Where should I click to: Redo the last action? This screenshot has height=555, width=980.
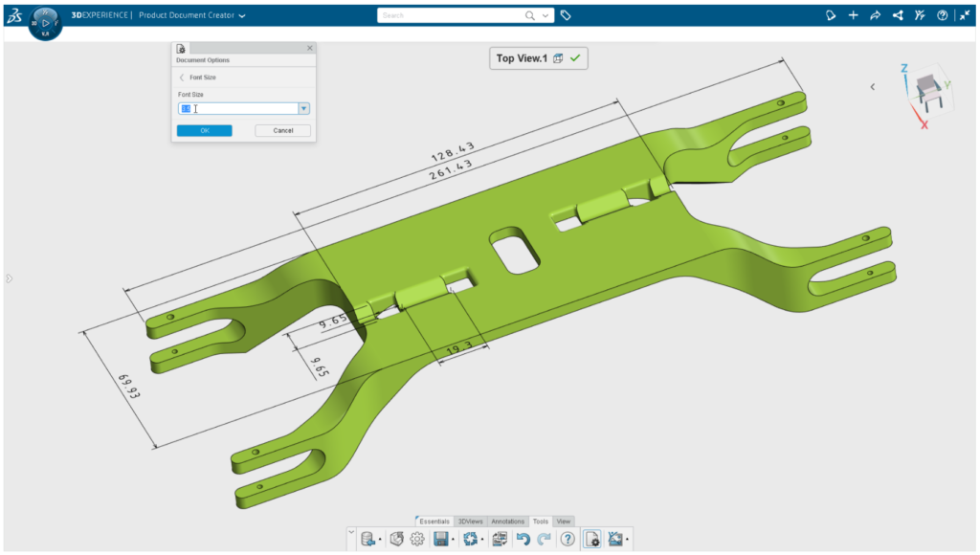(x=544, y=539)
